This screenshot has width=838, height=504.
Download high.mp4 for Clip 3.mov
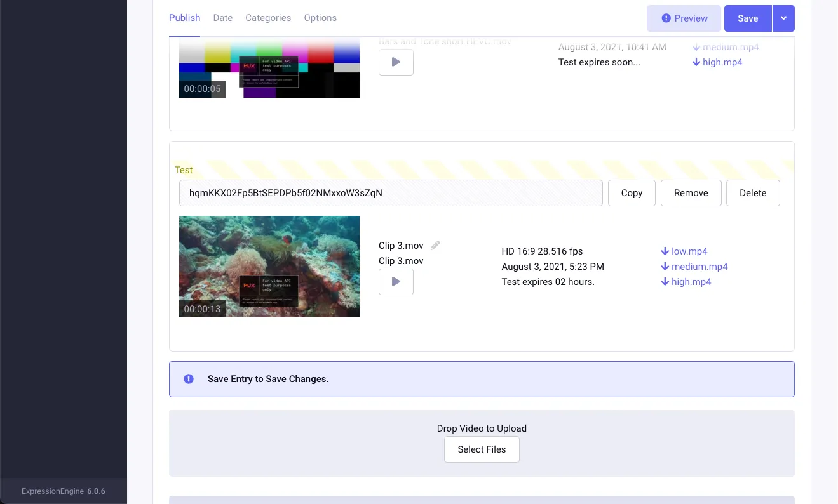[686, 282]
